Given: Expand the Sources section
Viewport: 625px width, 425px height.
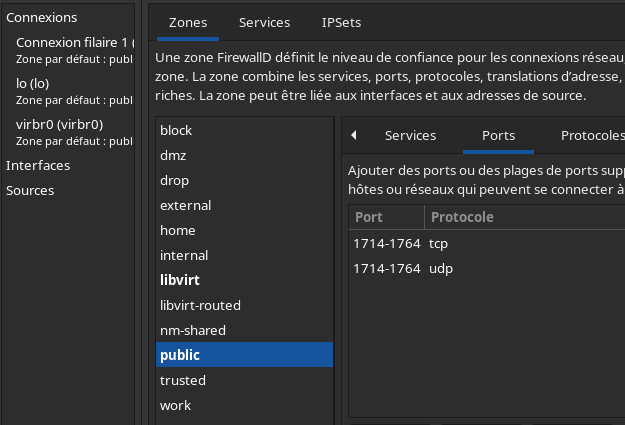Looking at the screenshot, I should pyautogui.click(x=30, y=190).
